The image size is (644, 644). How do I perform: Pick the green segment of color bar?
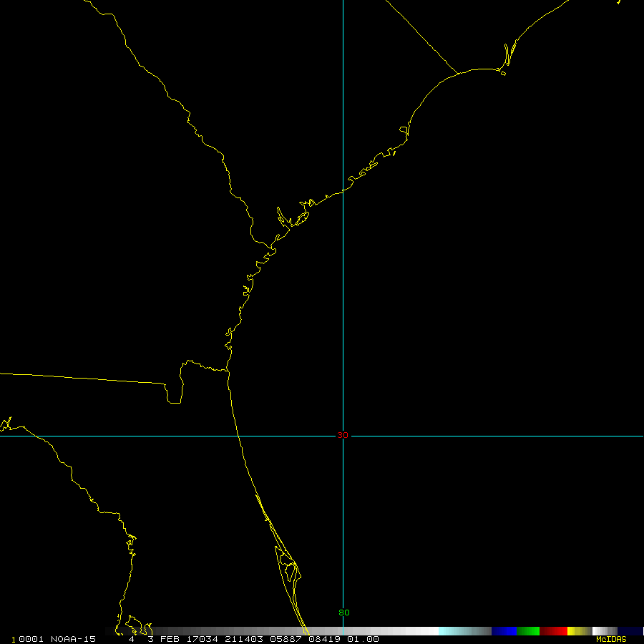pyautogui.click(x=528, y=631)
